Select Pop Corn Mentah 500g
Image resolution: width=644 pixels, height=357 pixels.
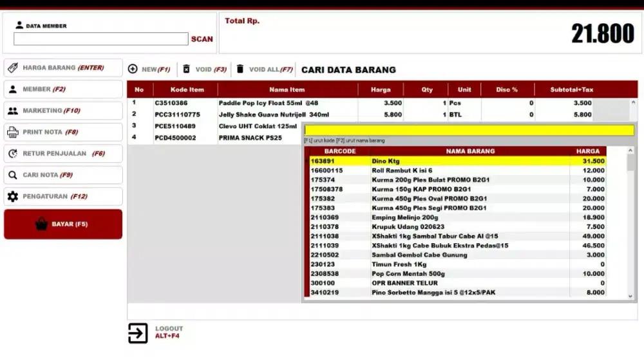457,274
